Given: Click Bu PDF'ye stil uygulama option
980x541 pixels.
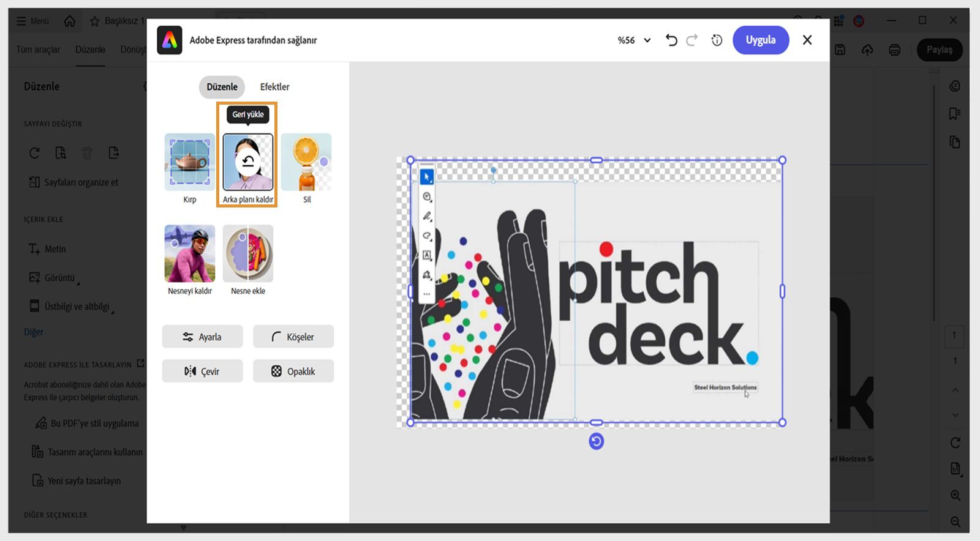Looking at the screenshot, I should pos(87,423).
